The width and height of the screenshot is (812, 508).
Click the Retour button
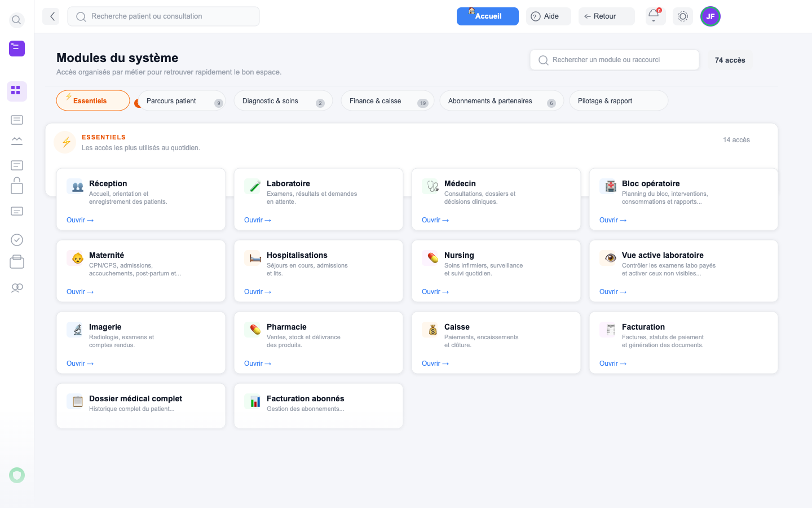pyautogui.click(x=607, y=16)
